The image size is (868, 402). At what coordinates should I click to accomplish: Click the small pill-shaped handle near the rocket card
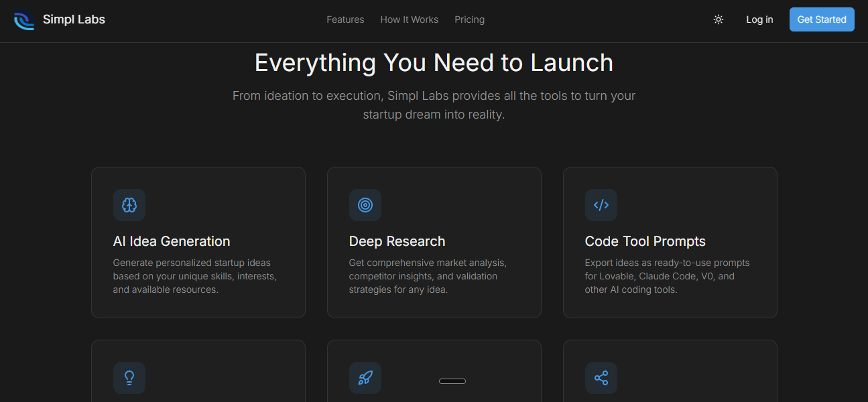452,381
